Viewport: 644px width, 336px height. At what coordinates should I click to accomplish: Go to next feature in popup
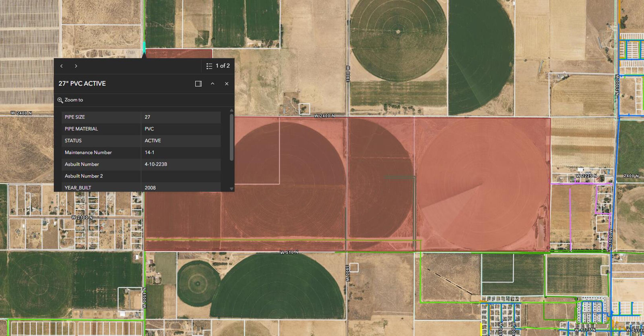pyautogui.click(x=76, y=66)
